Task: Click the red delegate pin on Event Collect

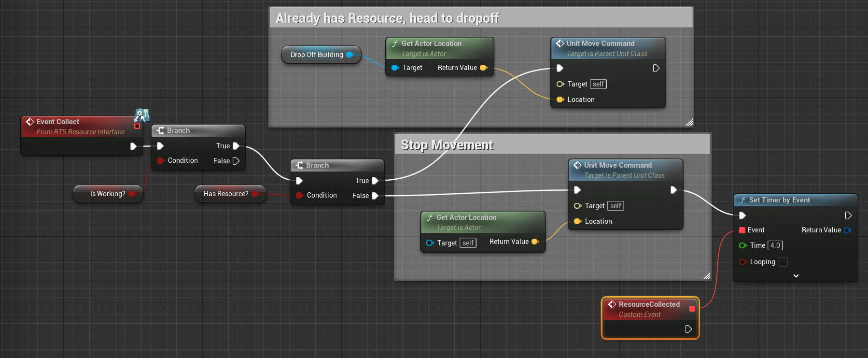Action: point(137,126)
